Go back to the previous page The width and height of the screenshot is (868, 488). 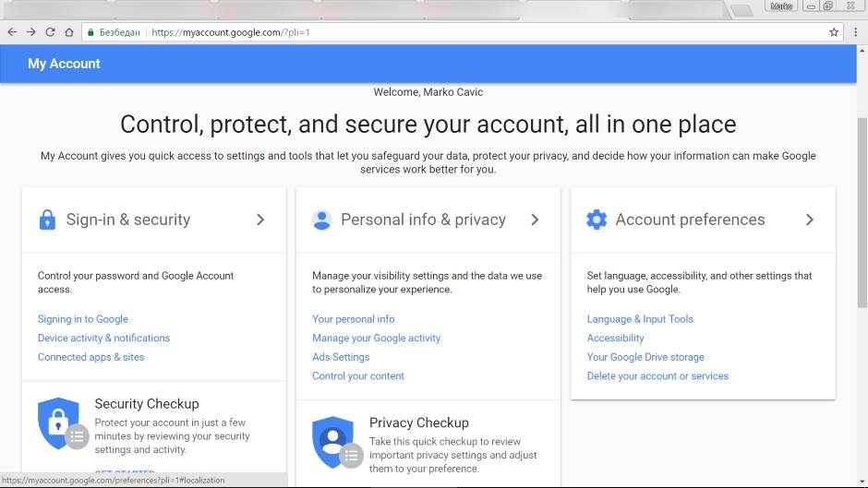[x=12, y=32]
